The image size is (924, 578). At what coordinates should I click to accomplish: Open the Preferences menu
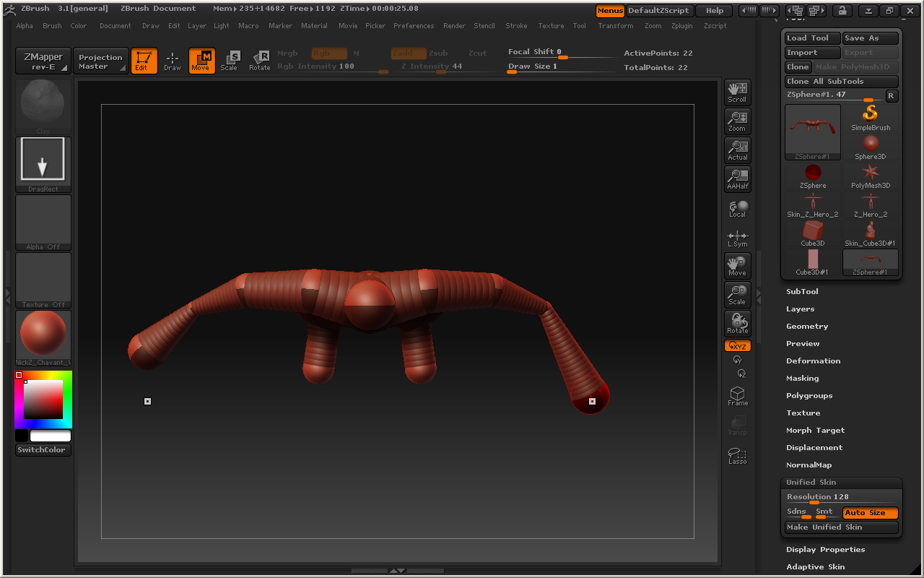414,26
